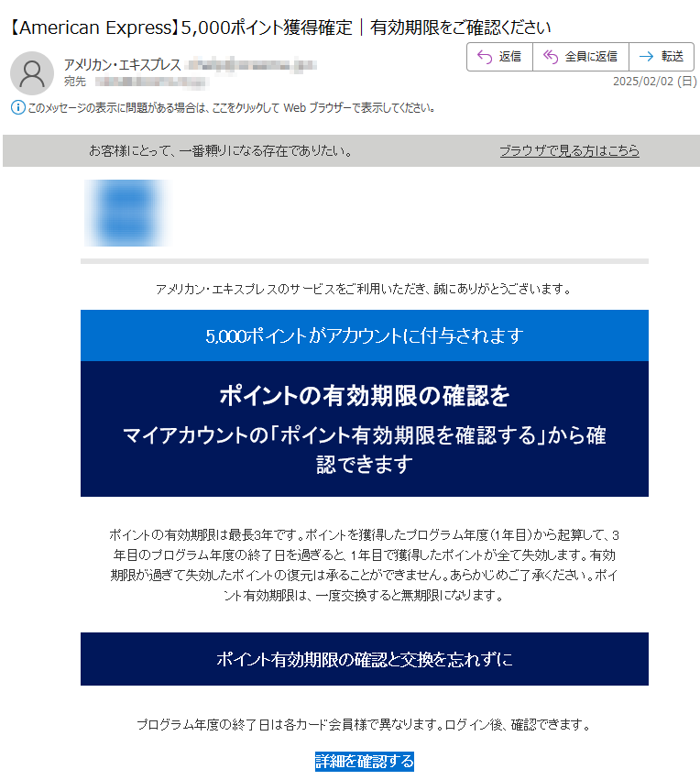Click the blue info circle icon
The height and width of the screenshot is (780, 700).
(18, 107)
